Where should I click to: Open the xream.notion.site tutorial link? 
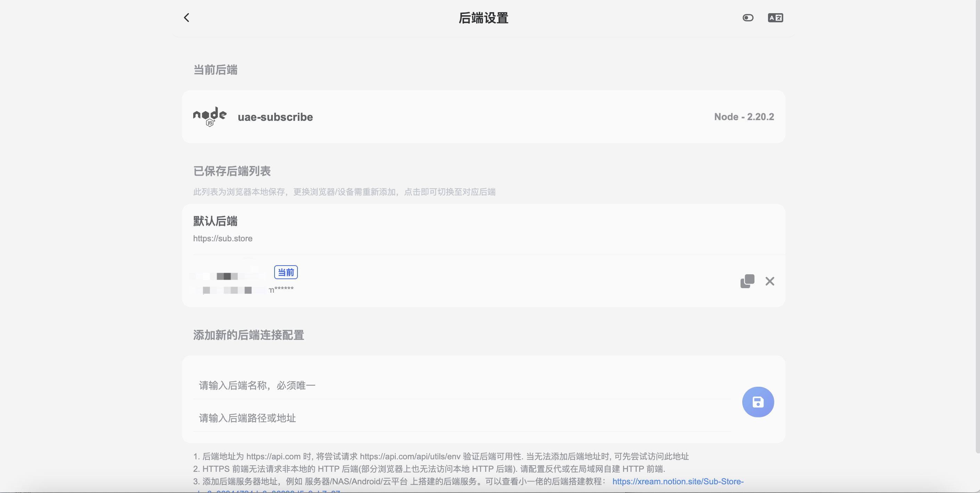tap(678, 481)
